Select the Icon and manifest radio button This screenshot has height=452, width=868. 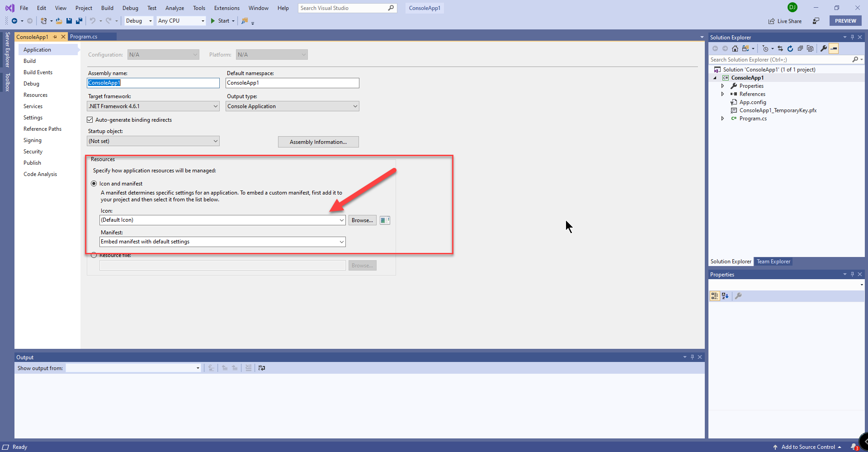(94, 184)
